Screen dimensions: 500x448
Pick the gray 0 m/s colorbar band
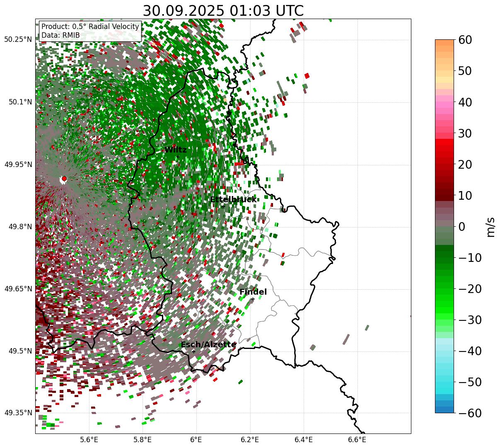[444, 226]
